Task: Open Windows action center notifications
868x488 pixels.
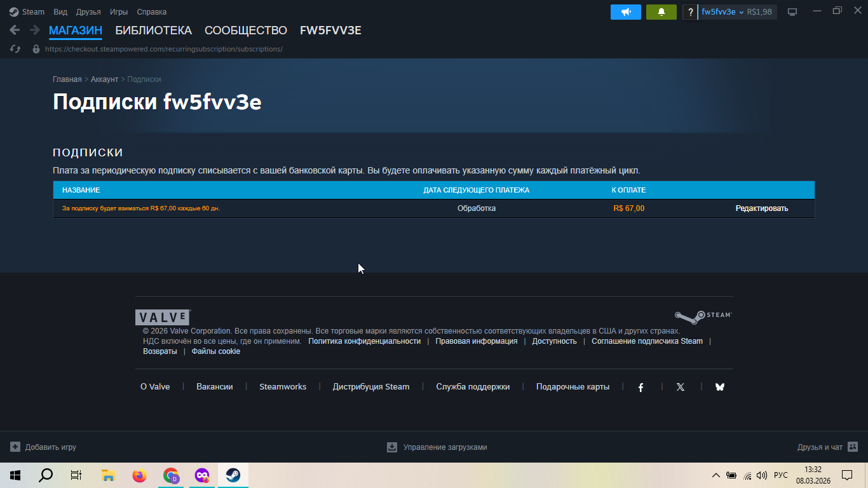Action: click(847, 475)
